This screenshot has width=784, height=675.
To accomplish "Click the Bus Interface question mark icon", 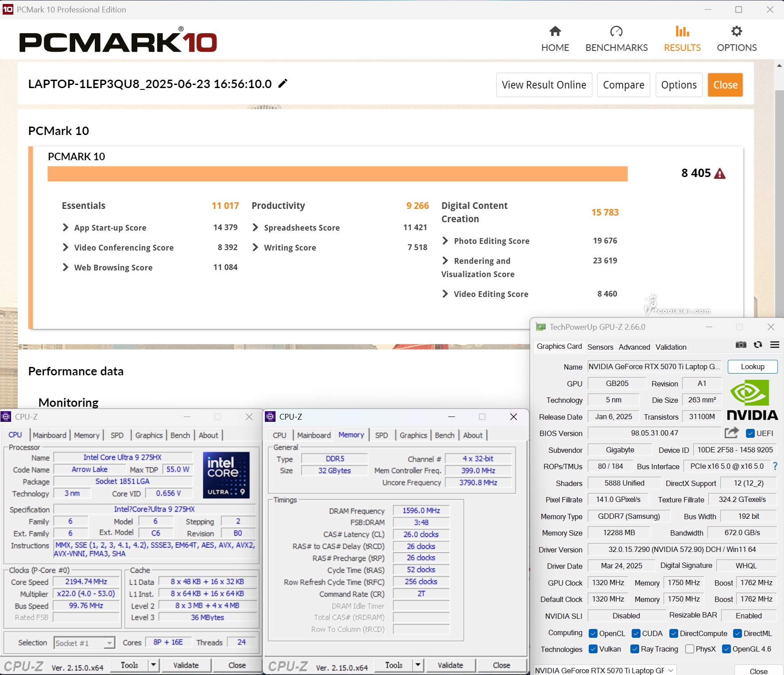I will coord(775,466).
